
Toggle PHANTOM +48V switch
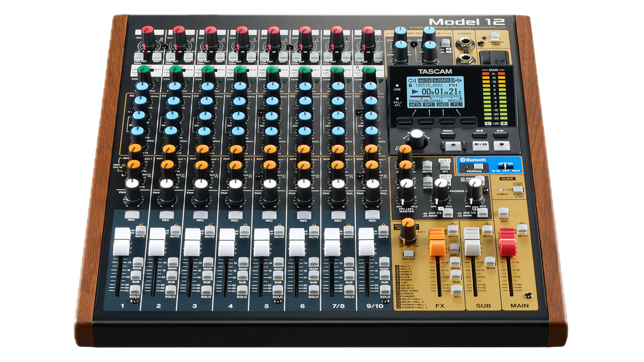tap(495, 36)
